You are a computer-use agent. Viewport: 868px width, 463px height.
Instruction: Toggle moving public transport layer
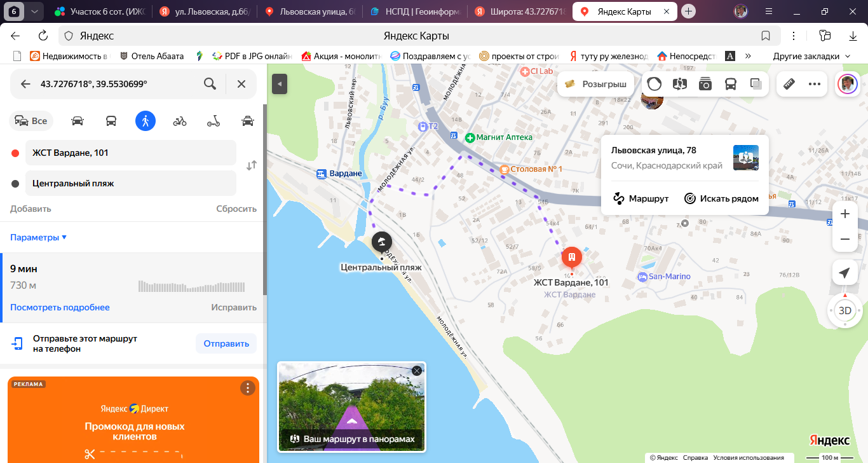tap(731, 84)
